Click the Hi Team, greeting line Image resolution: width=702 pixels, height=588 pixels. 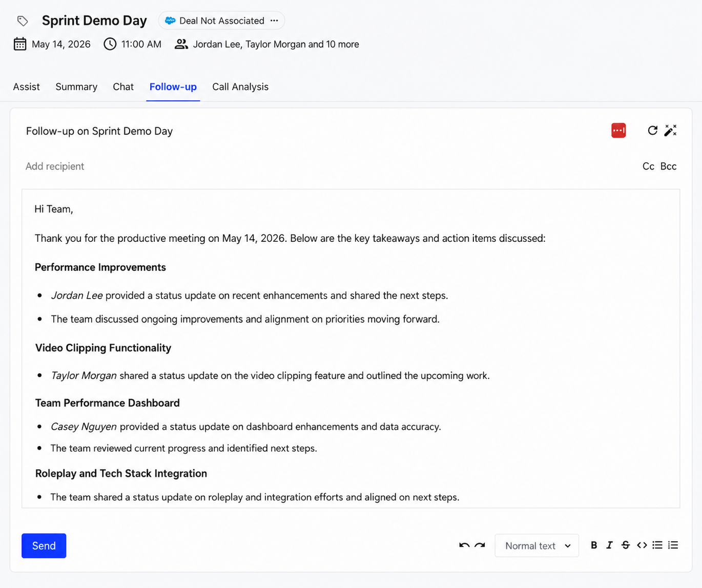(x=54, y=209)
